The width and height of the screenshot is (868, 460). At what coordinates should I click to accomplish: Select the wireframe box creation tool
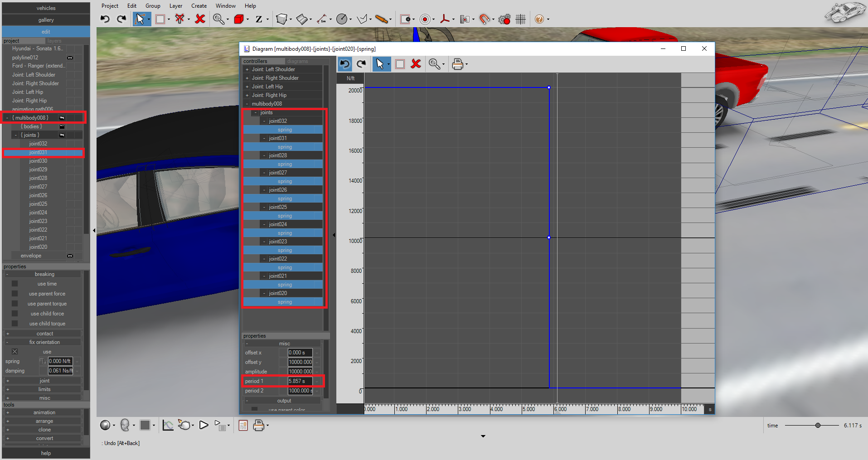pyautogui.click(x=282, y=19)
